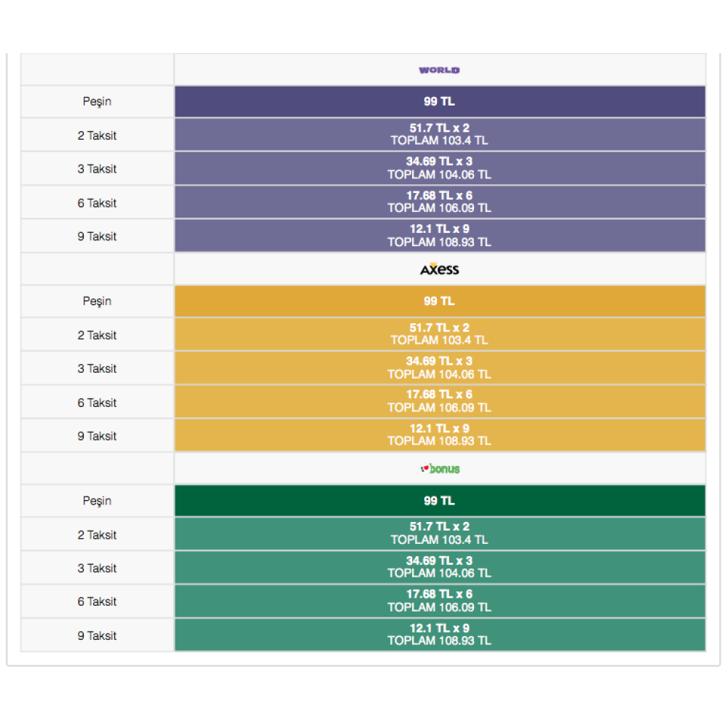This screenshot has width=728, height=728.
Task: Select the dark green Bonus 99 TL cell
Action: 439,501
